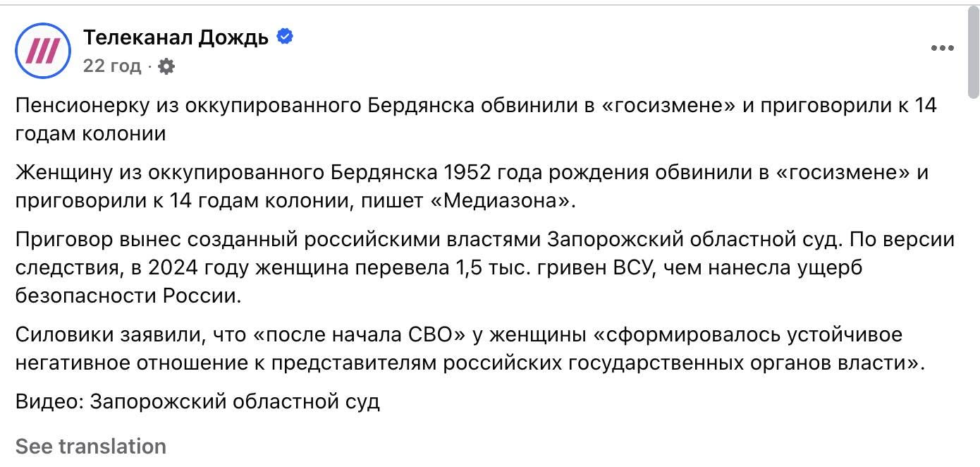Click the Видео: Запорожский областной суд line
The height and width of the screenshot is (467, 980).
[x=198, y=402]
